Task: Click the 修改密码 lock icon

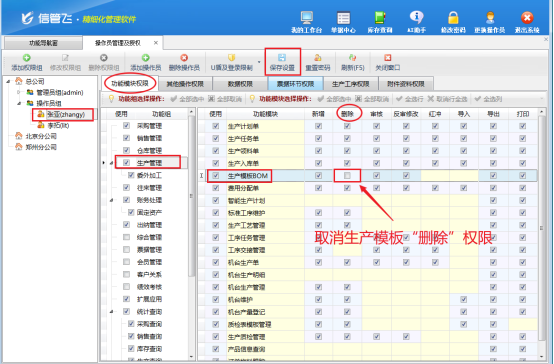Action: tap(453, 22)
